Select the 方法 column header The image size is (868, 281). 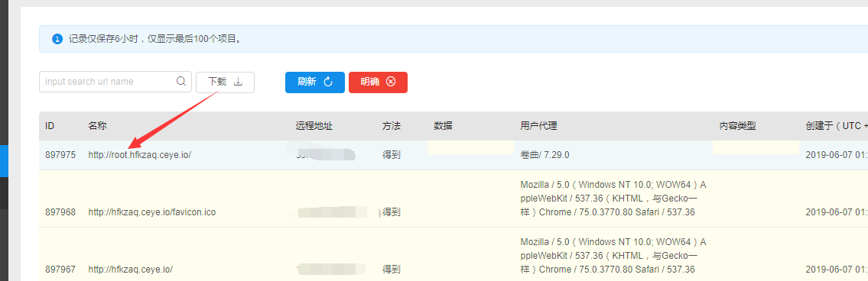(392, 125)
